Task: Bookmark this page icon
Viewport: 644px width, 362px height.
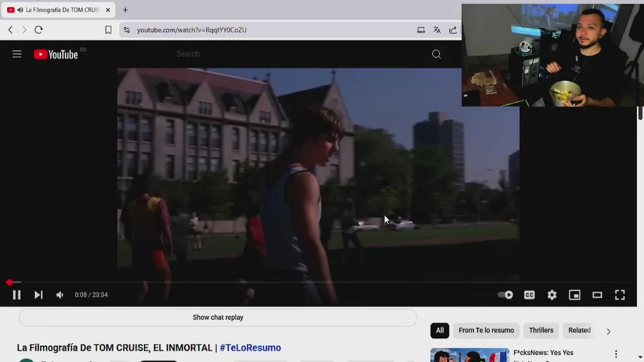Action: coord(108,30)
